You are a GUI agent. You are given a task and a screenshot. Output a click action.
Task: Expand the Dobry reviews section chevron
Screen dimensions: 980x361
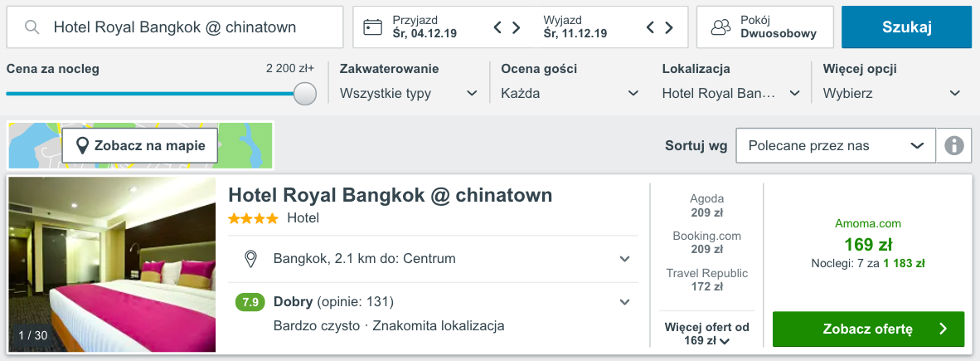(x=624, y=302)
